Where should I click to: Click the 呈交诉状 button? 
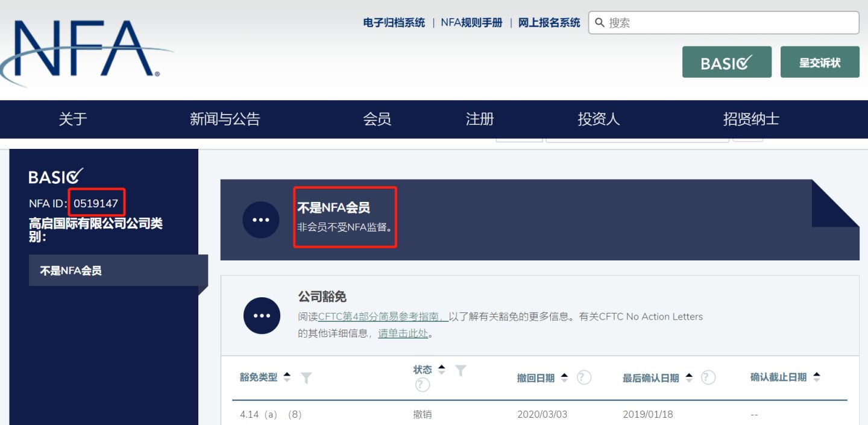[x=820, y=62]
